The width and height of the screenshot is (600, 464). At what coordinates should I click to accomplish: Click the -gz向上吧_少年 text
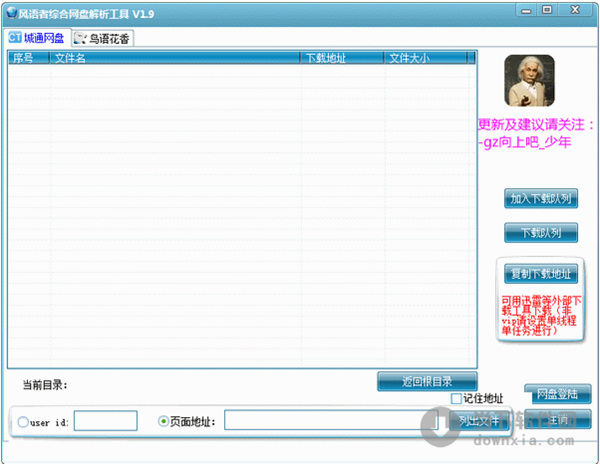click(x=525, y=142)
